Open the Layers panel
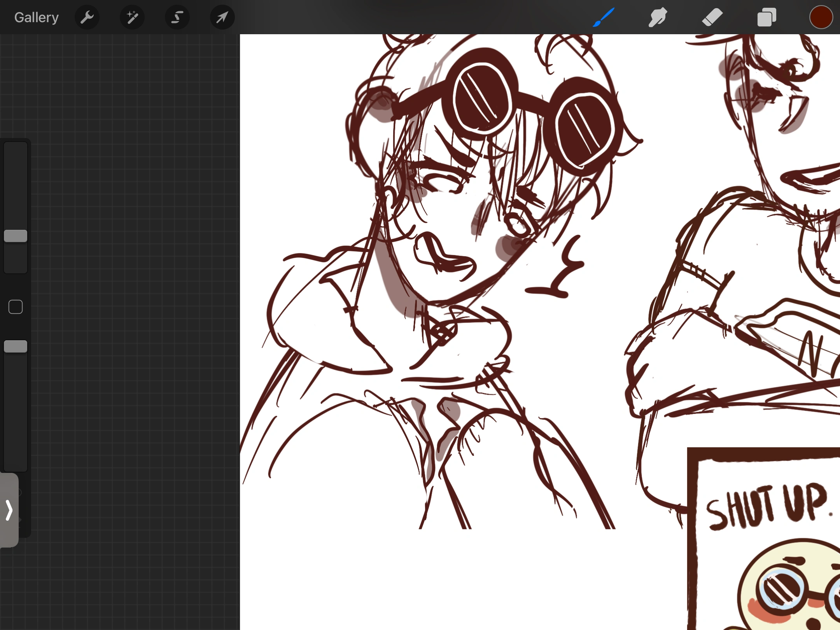This screenshot has height=630, width=840. [766, 17]
